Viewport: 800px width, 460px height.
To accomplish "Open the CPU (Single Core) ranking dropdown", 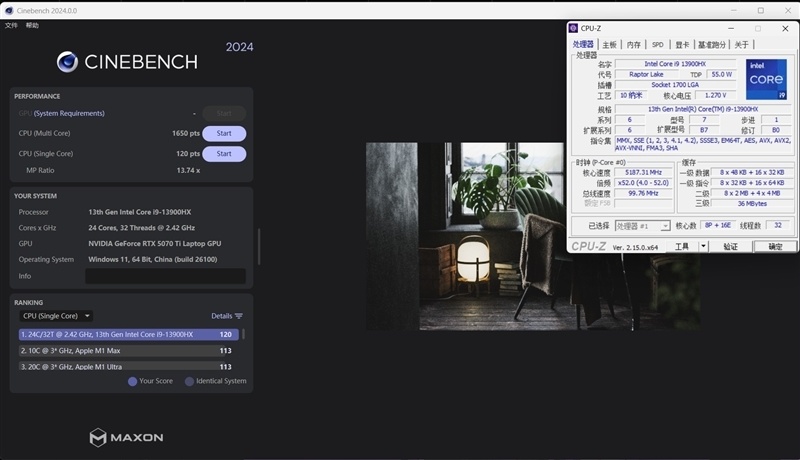I will point(56,316).
